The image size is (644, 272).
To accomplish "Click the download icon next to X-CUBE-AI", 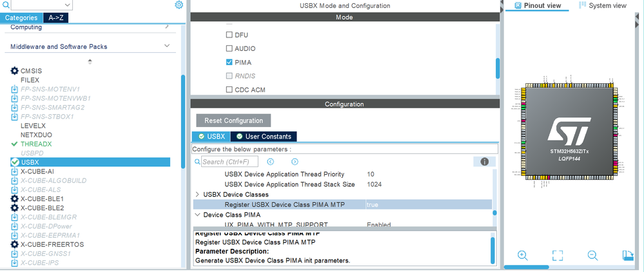I will coord(14,171).
